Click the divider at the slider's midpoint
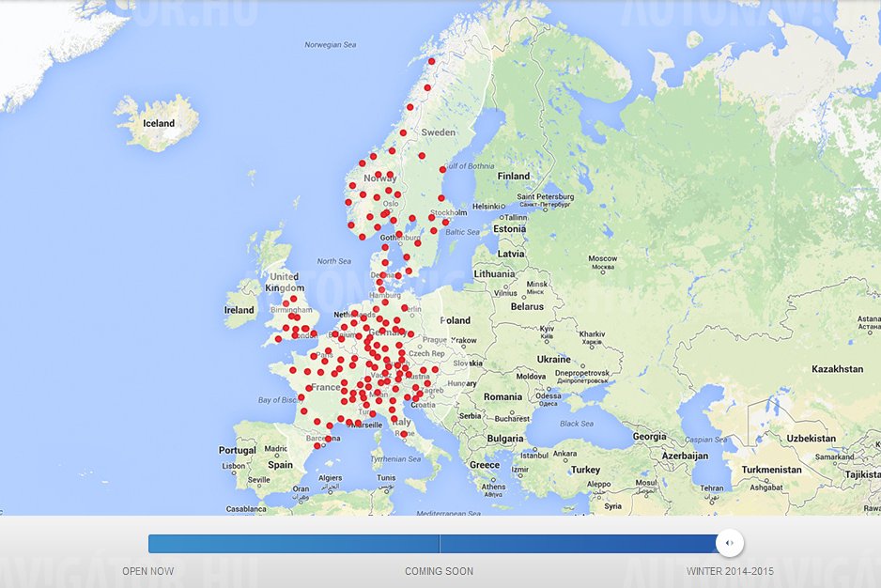The width and height of the screenshot is (881, 588). point(440,544)
